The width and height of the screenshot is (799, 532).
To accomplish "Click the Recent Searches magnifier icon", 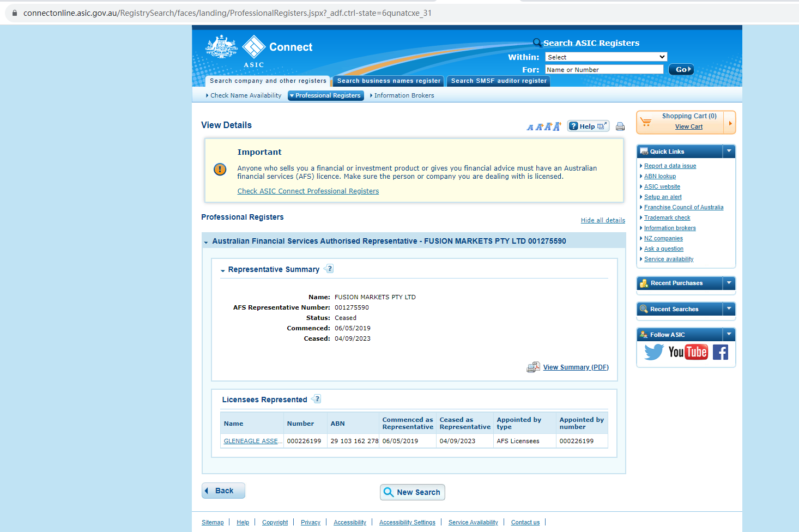I will [x=644, y=309].
